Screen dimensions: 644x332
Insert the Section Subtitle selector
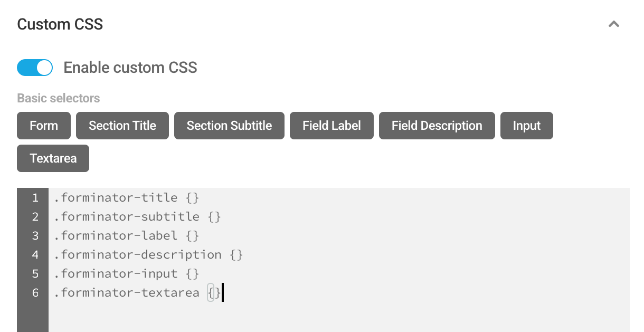[x=229, y=126]
